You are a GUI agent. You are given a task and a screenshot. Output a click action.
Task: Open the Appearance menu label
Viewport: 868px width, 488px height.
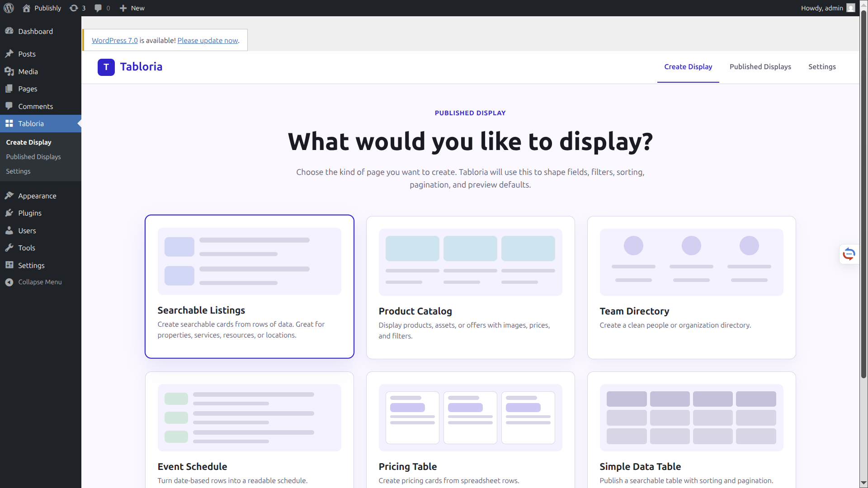[37, 196]
